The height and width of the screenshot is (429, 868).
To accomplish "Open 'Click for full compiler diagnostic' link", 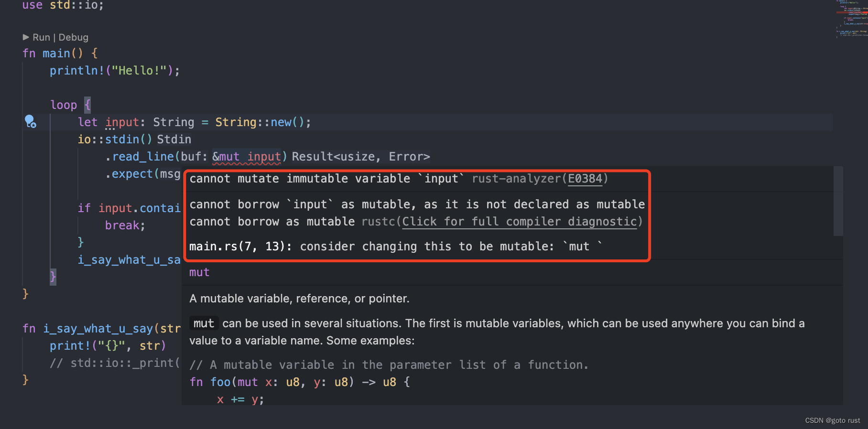I will coord(520,222).
